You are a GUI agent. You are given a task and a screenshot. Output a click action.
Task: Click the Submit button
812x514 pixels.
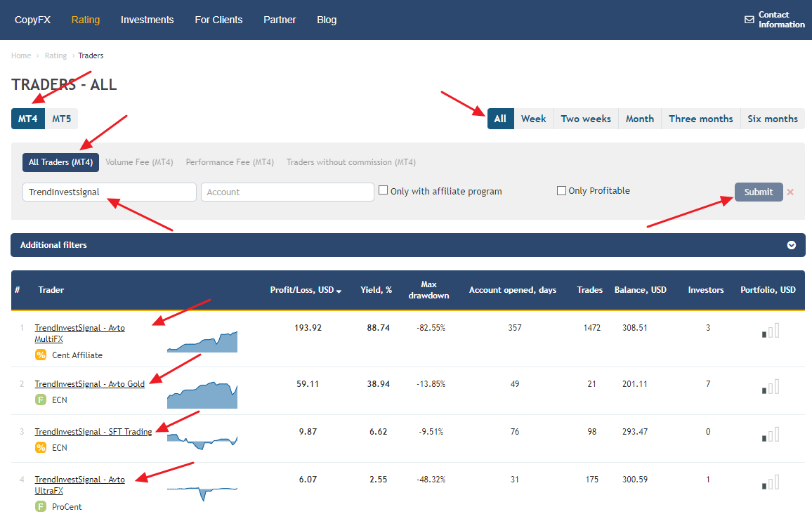click(759, 192)
